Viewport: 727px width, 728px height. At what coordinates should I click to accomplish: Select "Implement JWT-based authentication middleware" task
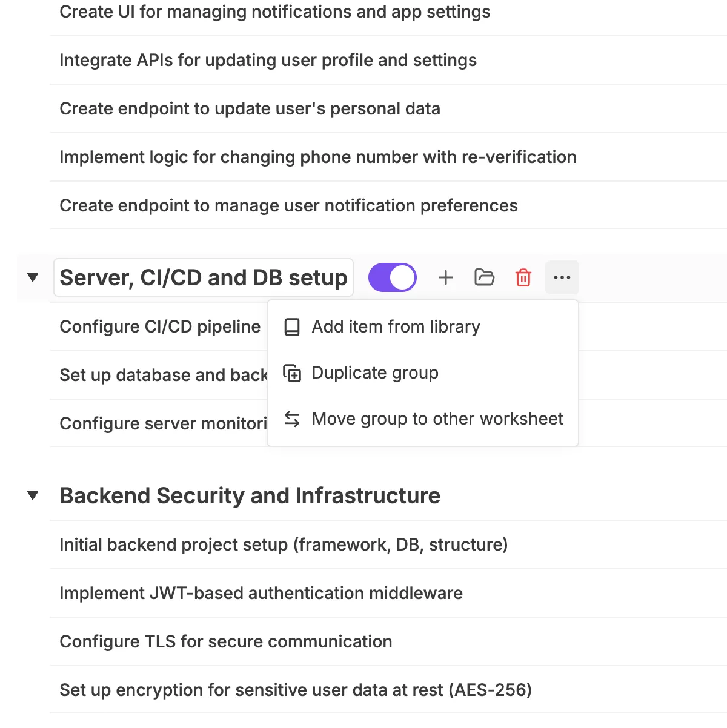pos(261,593)
